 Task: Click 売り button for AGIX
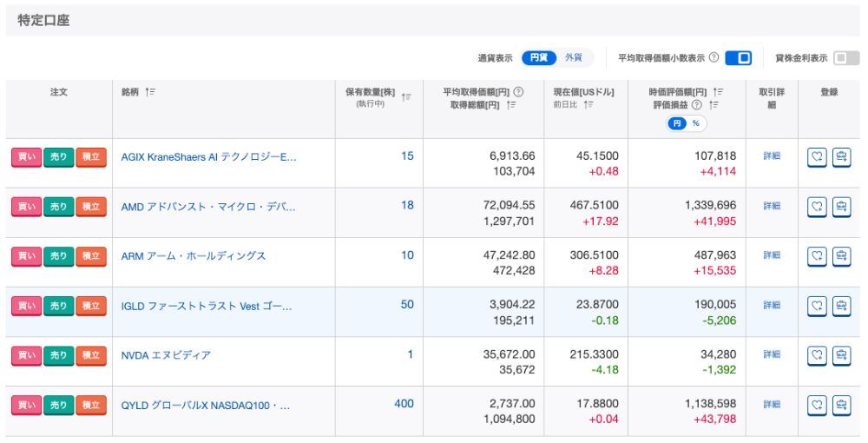point(59,157)
